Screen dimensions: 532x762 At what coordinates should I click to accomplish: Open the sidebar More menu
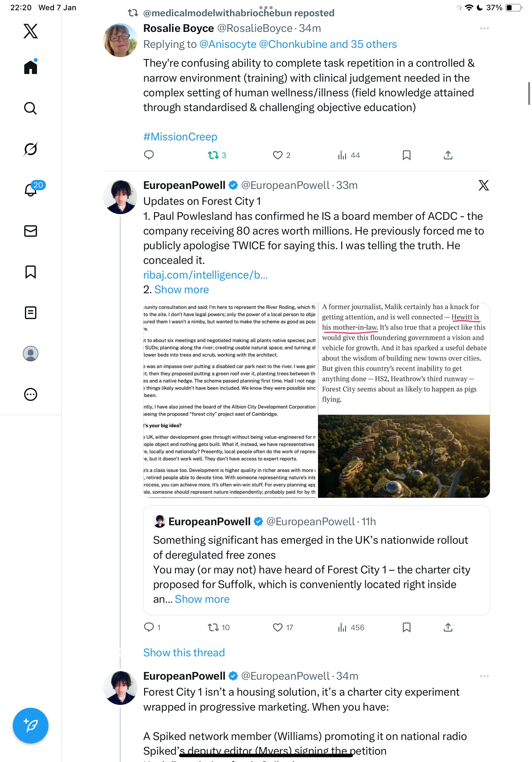(x=31, y=395)
